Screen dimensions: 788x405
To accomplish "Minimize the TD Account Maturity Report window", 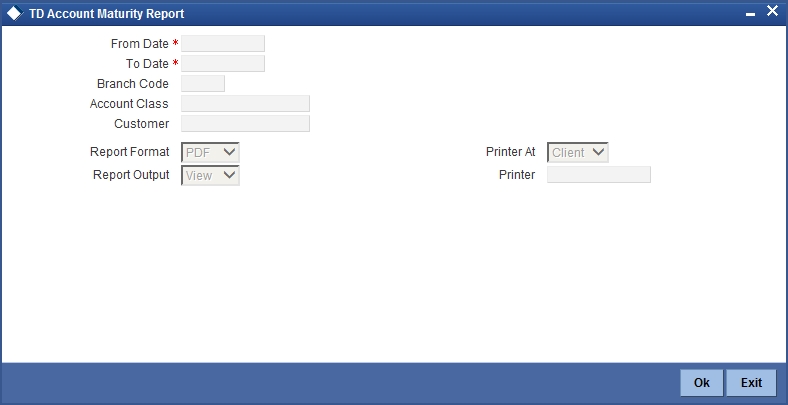I will (750, 15).
